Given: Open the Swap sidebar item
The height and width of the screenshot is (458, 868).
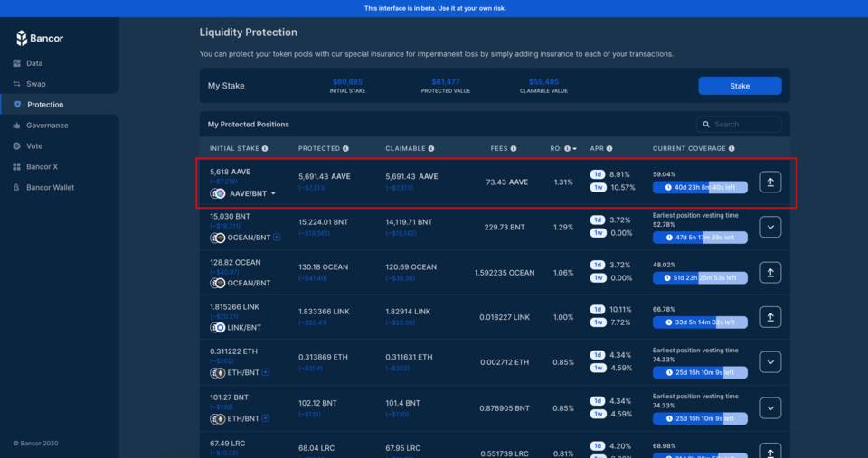Looking at the screenshot, I should pyautogui.click(x=36, y=84).
